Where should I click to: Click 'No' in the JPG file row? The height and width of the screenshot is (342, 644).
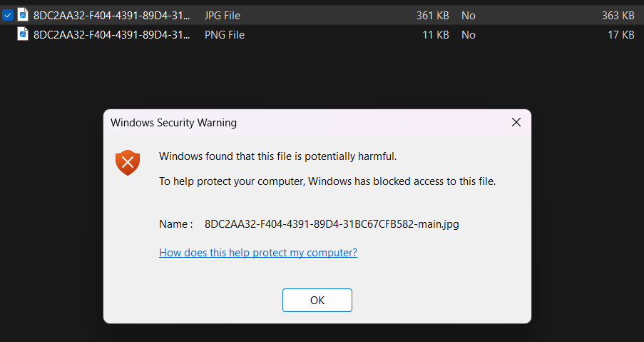point(469,15)
